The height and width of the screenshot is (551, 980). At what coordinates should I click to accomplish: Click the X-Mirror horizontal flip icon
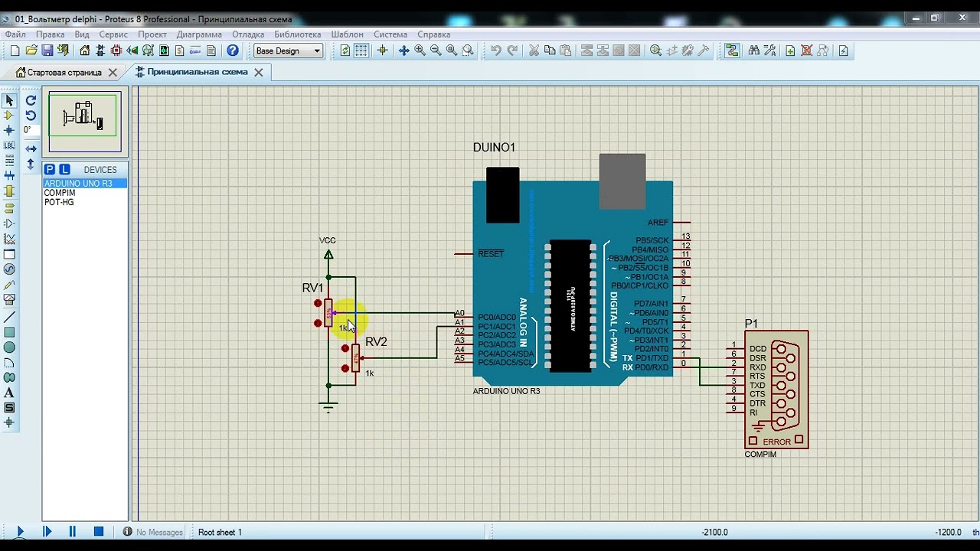click(x=31, y=148)
